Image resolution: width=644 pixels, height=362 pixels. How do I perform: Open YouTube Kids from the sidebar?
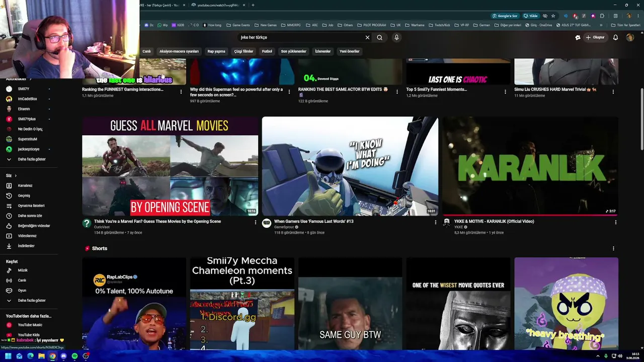tap(29, 335)
